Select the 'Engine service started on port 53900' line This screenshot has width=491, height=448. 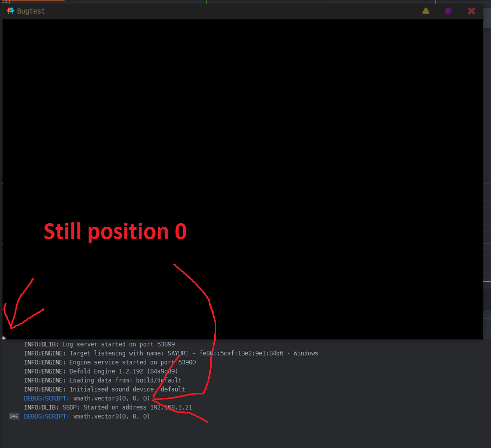pos(110,362)
